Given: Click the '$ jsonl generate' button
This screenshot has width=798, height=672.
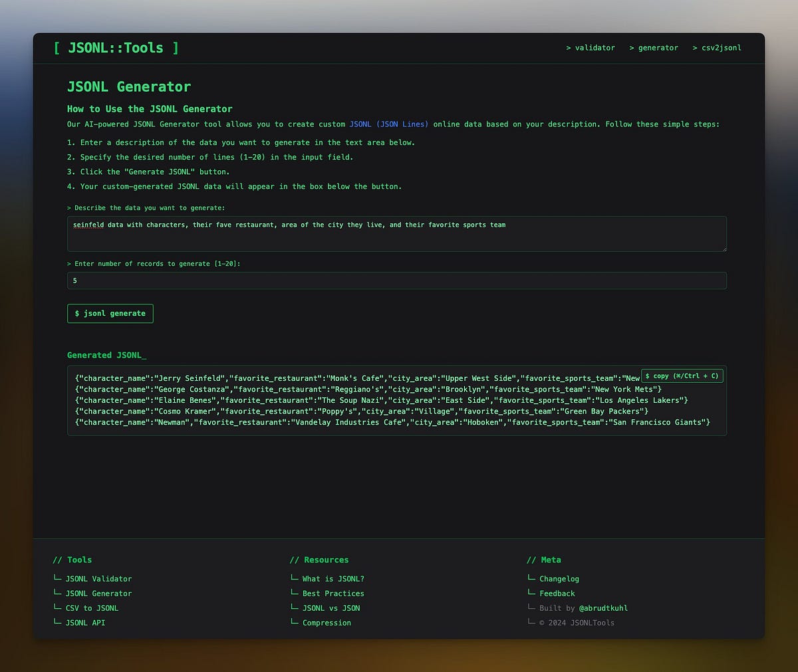Looking at the screenshot, I should [x=110, y=313].
